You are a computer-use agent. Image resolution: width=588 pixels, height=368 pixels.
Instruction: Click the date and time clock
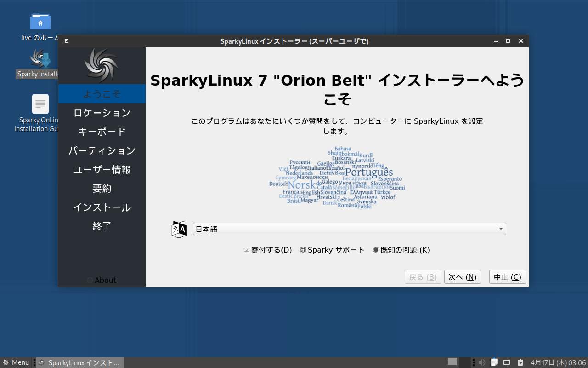(558, 362)
